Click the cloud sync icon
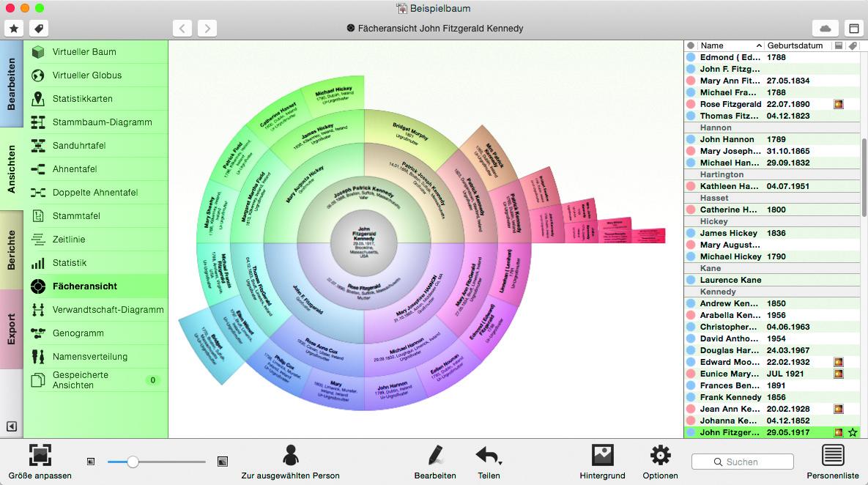Screen dimensions: 868x485 (x=825, y=29)
